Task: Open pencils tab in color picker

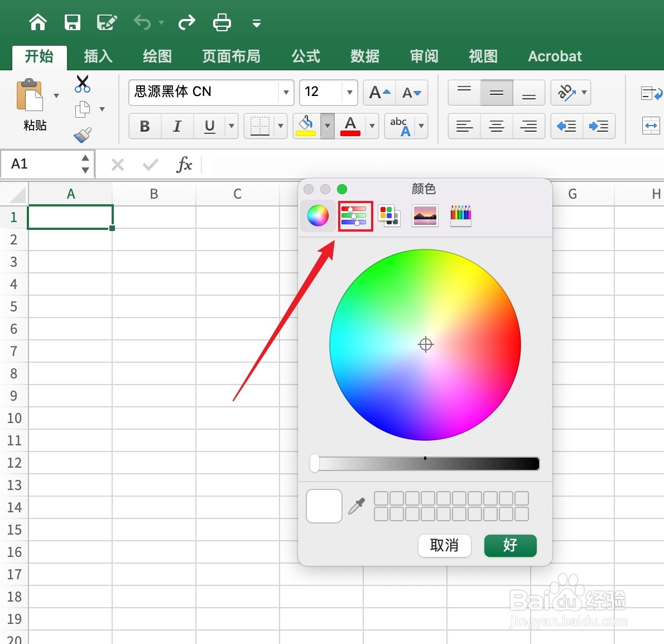Action: 461,216
